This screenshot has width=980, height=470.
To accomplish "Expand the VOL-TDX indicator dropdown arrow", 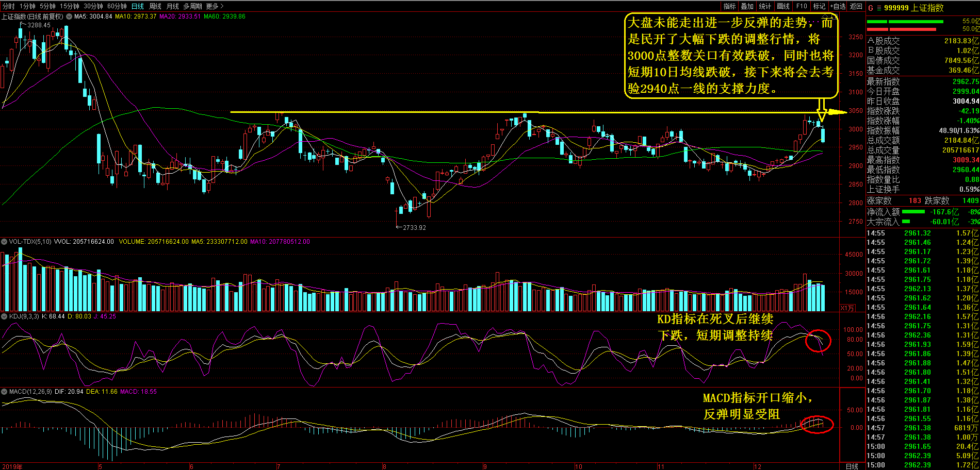I will pos(4,242).
